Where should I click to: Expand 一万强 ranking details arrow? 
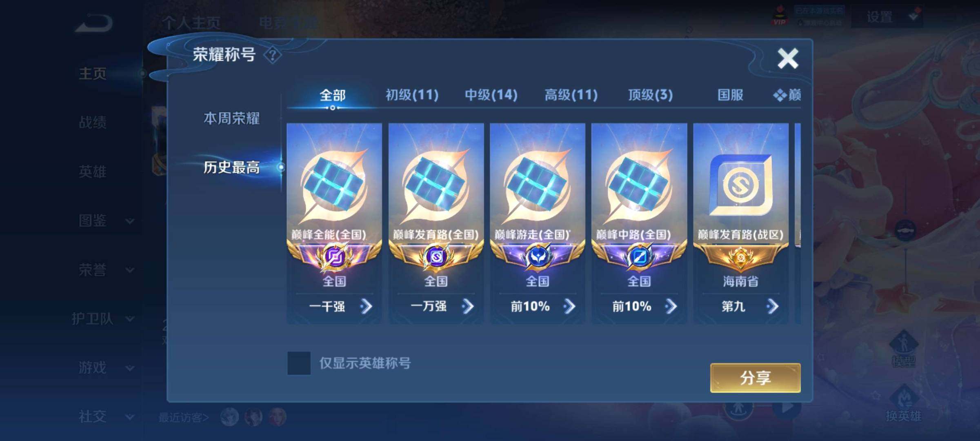(468, 306)
